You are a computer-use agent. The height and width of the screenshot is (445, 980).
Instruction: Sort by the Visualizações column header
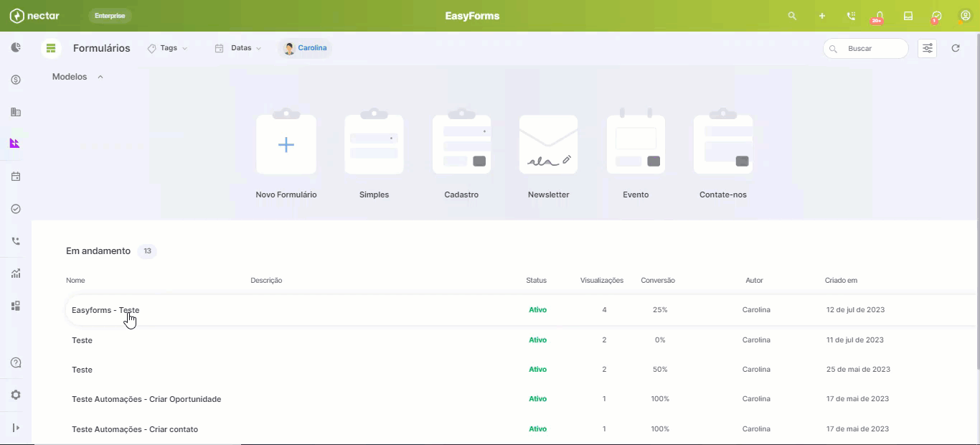click(602, 281)
